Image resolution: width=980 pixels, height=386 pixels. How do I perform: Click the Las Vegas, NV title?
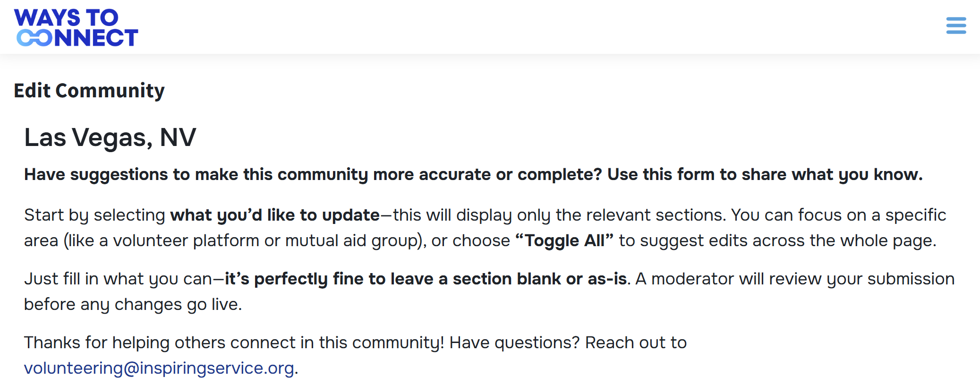click(x=110, y=137)
